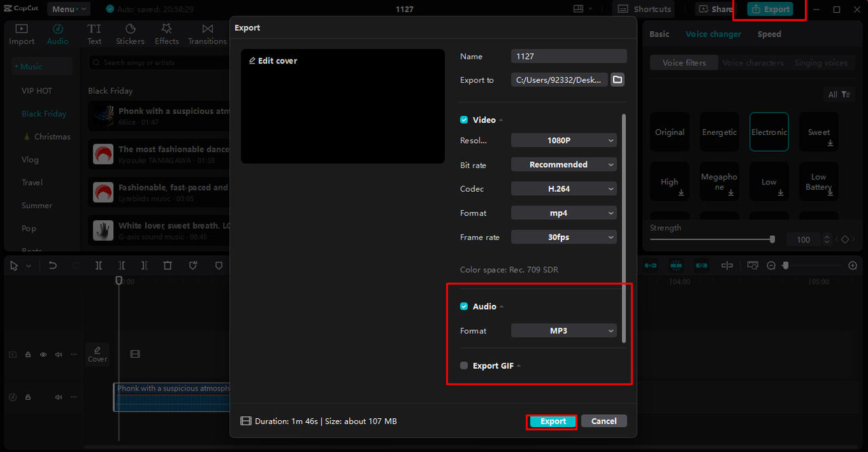Click the voice Strength slider handle
Viewport: 868px width, 452px height.
(x=772, y=239)
